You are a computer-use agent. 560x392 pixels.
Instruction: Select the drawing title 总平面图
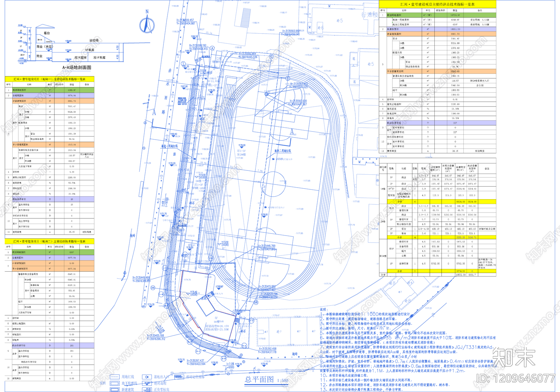pyautogui.click(x=259, y=379)
